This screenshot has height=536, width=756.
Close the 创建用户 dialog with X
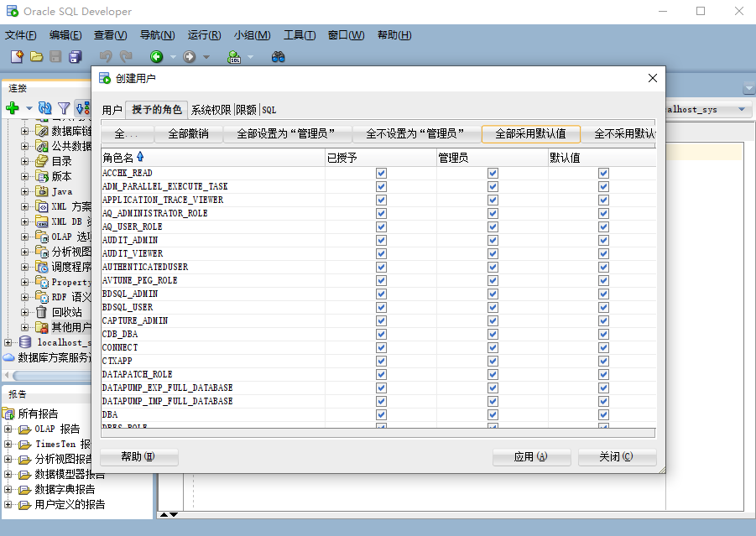click(652, 78)
